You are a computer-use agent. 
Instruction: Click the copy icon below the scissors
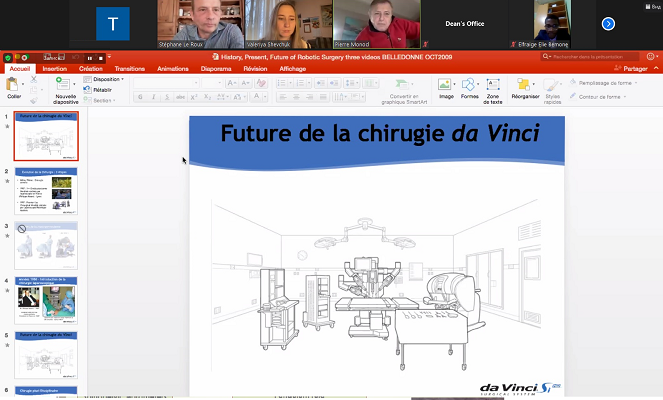(34, 90)
